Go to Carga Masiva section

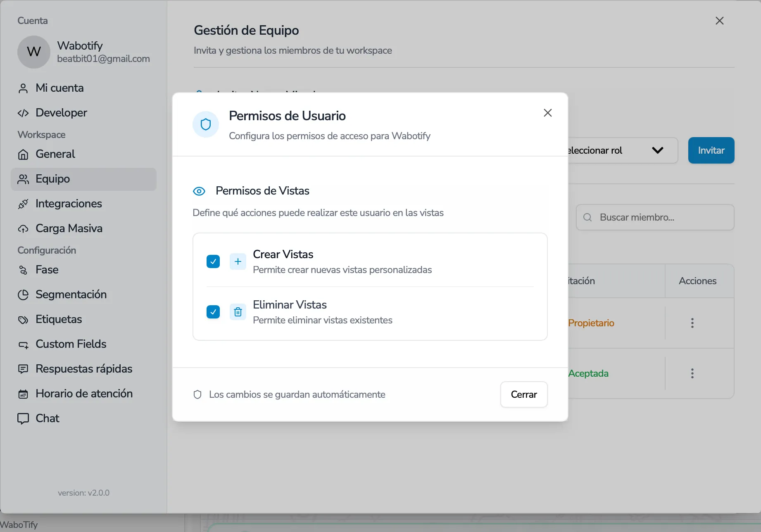[x=69, y=228]
